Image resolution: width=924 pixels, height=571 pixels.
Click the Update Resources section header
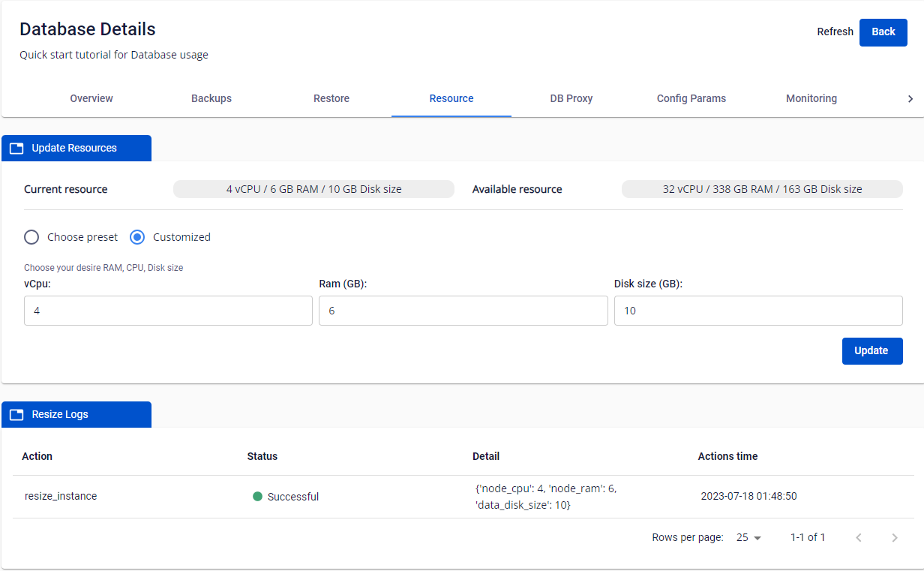76,148
